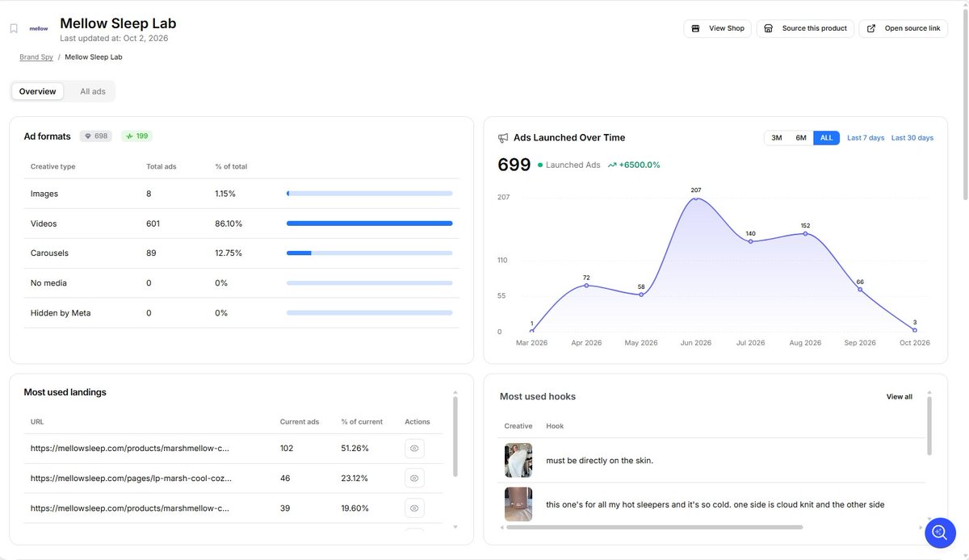Click Source this product button
Screen dimensions: 969x560
(x=805, y=28)
